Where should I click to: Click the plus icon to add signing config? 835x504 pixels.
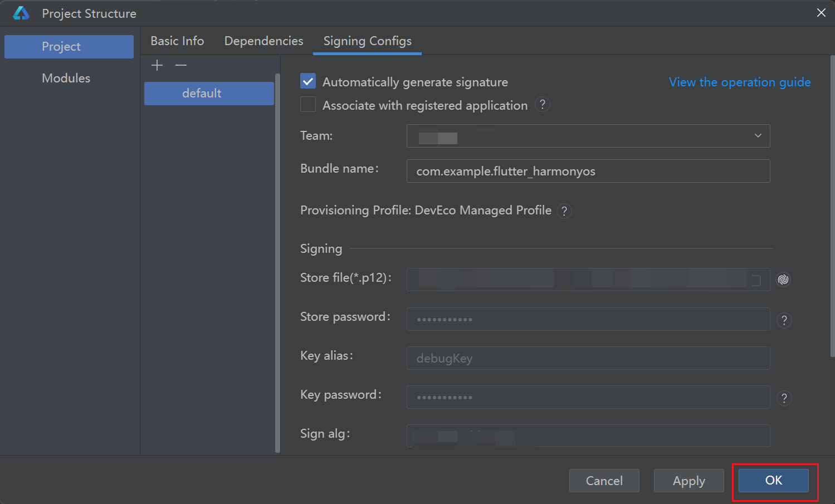tap(157, 66)
